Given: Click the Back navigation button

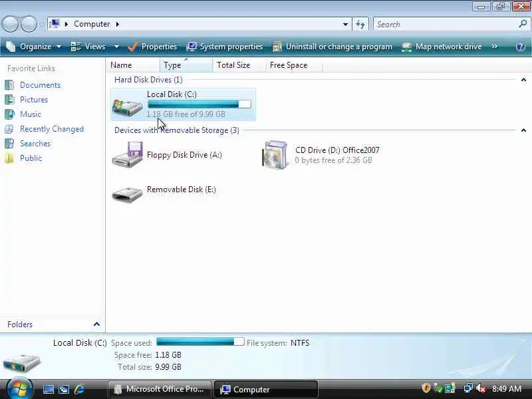Looking at the screenshot, I should pos(10,24).
